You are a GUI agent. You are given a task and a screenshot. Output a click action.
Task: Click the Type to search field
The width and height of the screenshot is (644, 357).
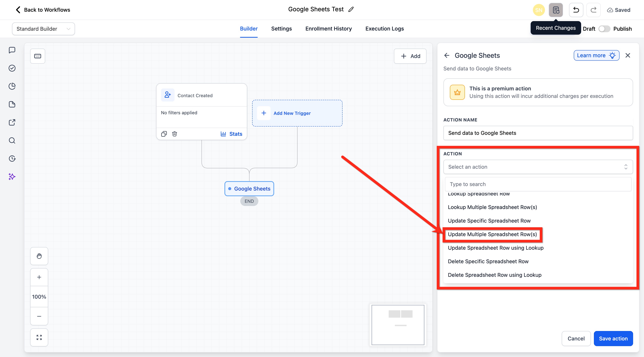pyautogui.click(x=538, y=184)
